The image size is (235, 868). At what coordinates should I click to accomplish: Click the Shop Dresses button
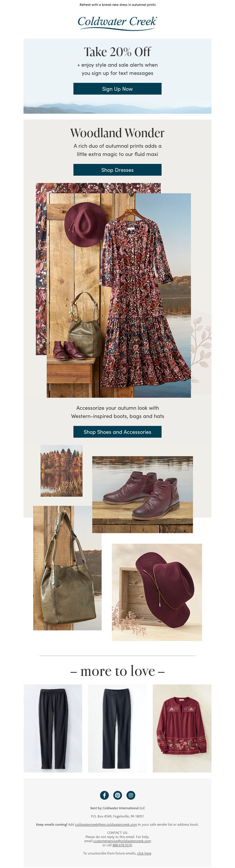pos(117,170)
